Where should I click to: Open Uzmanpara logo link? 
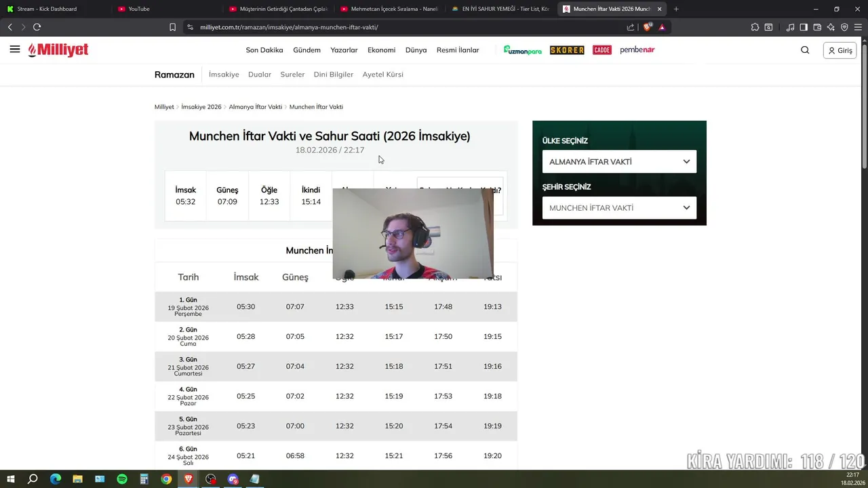click(523, 50)
